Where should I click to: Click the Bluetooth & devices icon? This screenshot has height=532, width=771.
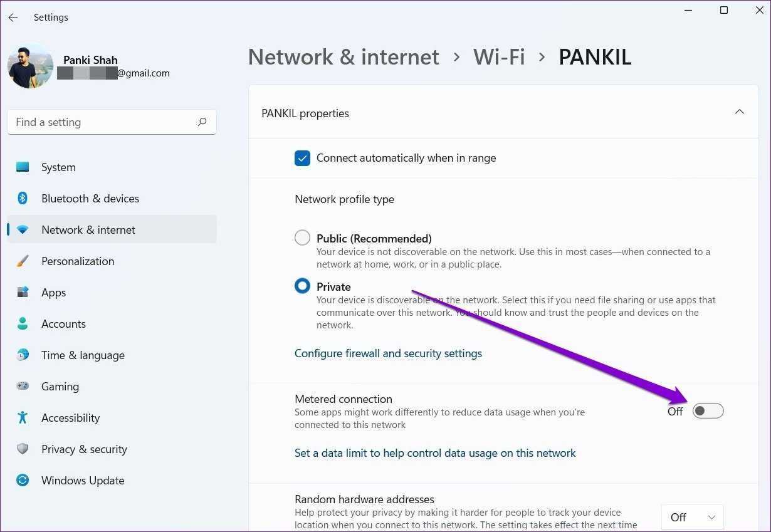pyautogui.click(x=23, y=199)
